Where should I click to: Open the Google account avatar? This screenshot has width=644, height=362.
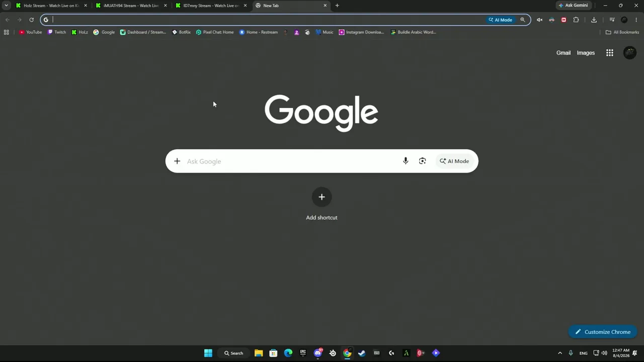click(630, 53)
